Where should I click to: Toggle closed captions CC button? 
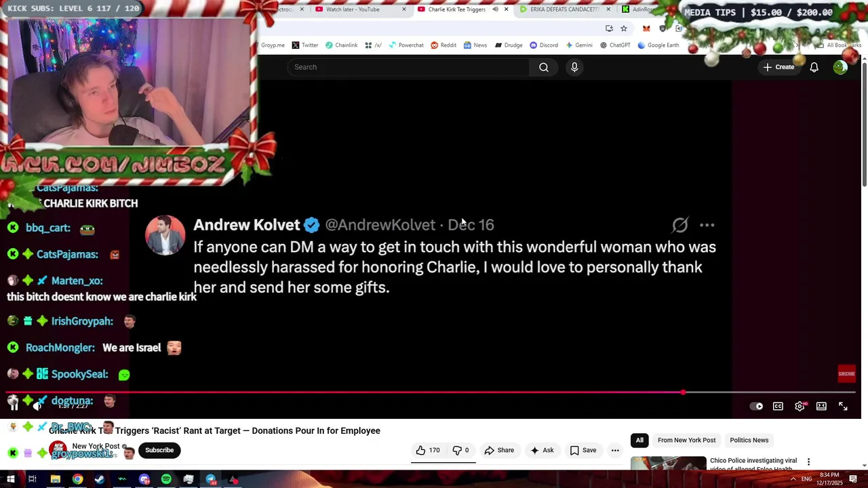click(x=778, y=406)
